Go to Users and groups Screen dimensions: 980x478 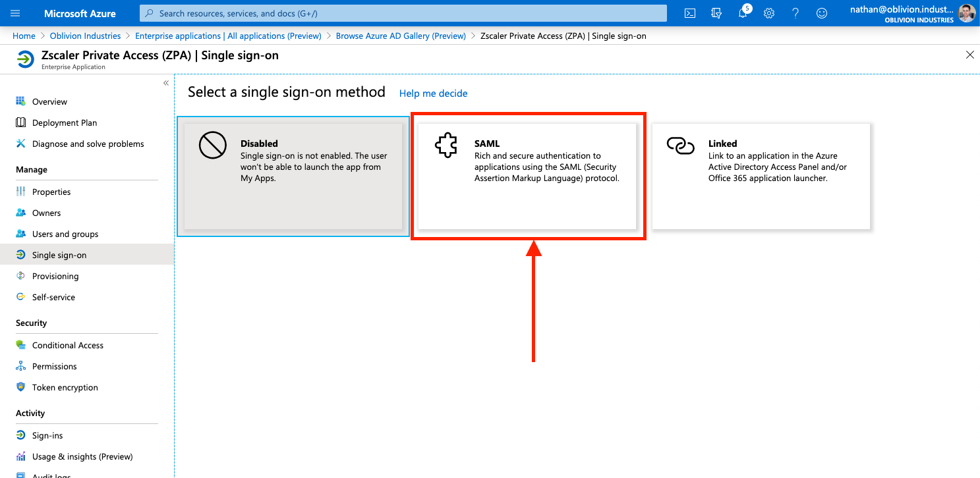tap(65, 234)
